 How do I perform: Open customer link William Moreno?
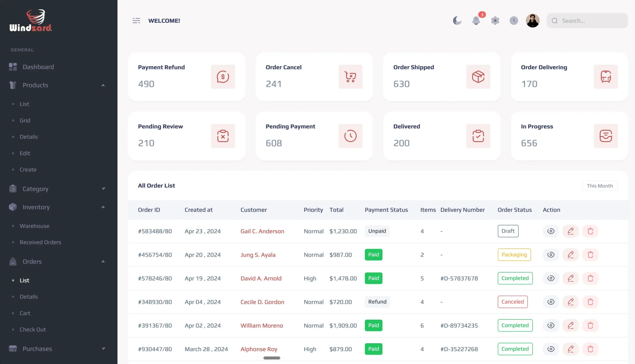[262, 325]
